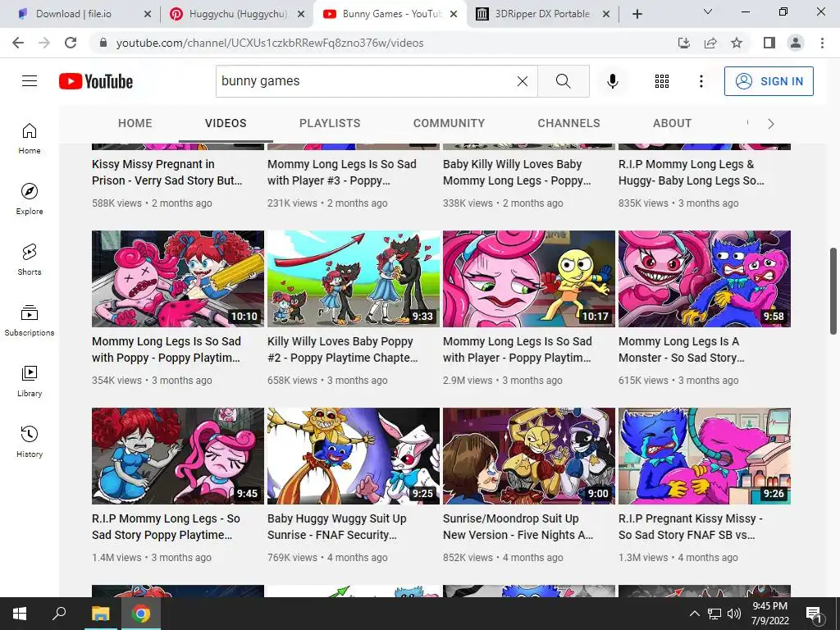Click the browser back arrow
The height and width of the screenshot is (630, 840).
(18, 43)
